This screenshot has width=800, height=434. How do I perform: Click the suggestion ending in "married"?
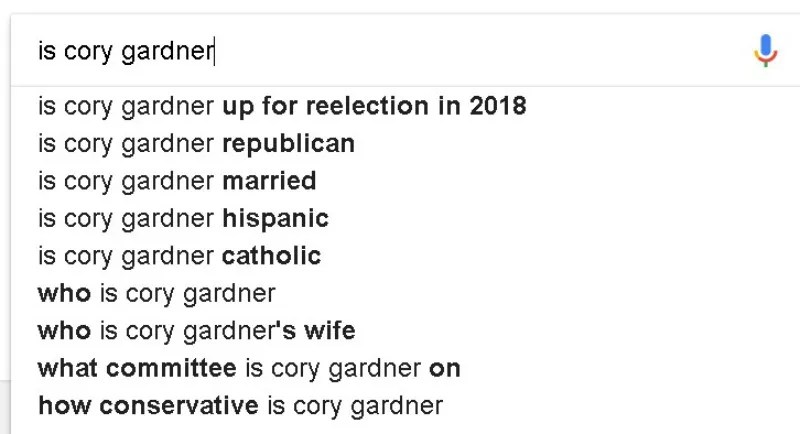[x=177, y=181]
